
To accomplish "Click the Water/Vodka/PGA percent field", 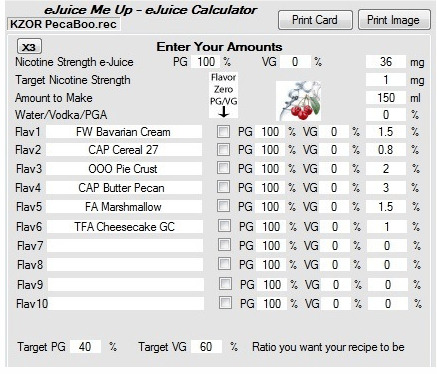I will [386, 115].
